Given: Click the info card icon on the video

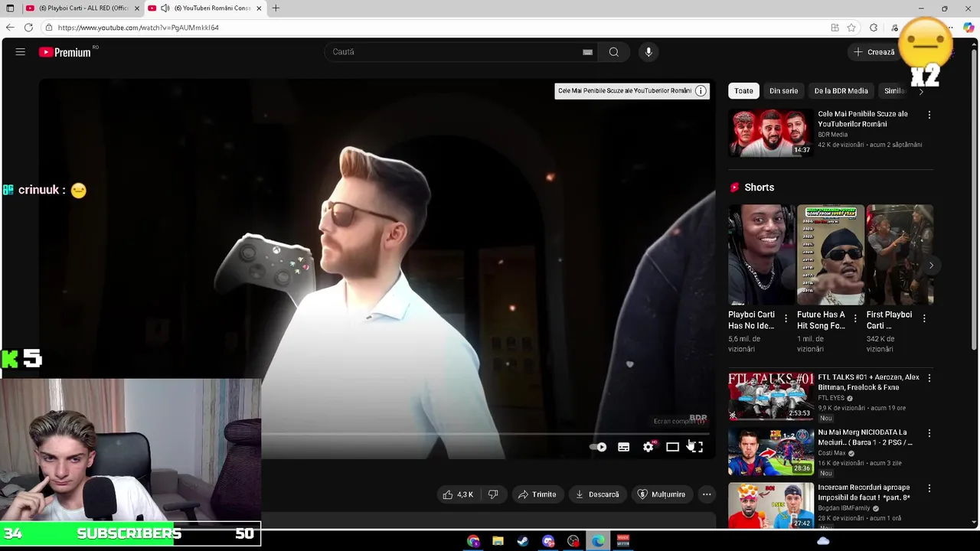Looking at the screenshot, I should (701, 91).
